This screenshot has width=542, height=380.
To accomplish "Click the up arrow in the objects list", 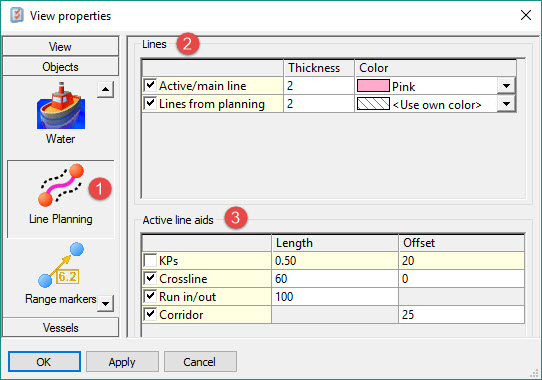I will 105,90.
